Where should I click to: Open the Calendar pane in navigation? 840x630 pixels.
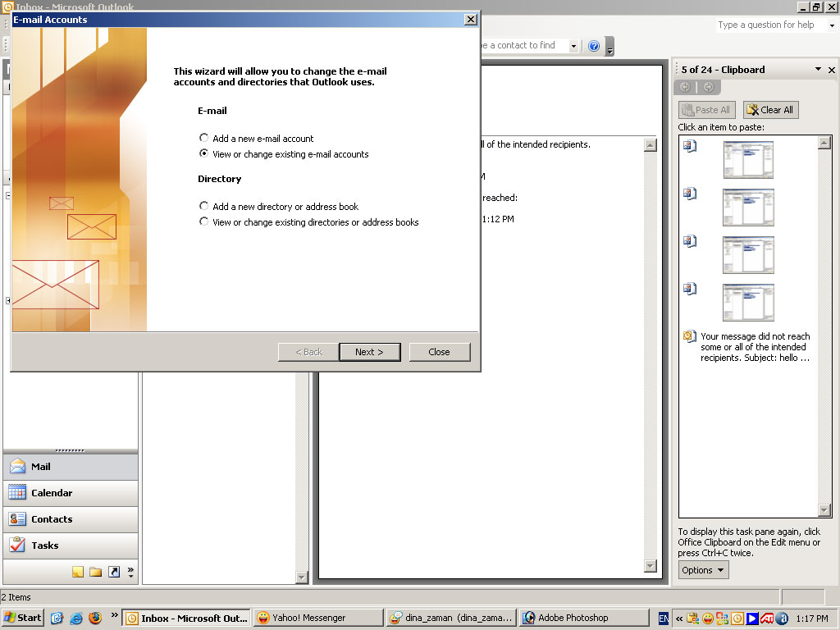click(71, 493)
